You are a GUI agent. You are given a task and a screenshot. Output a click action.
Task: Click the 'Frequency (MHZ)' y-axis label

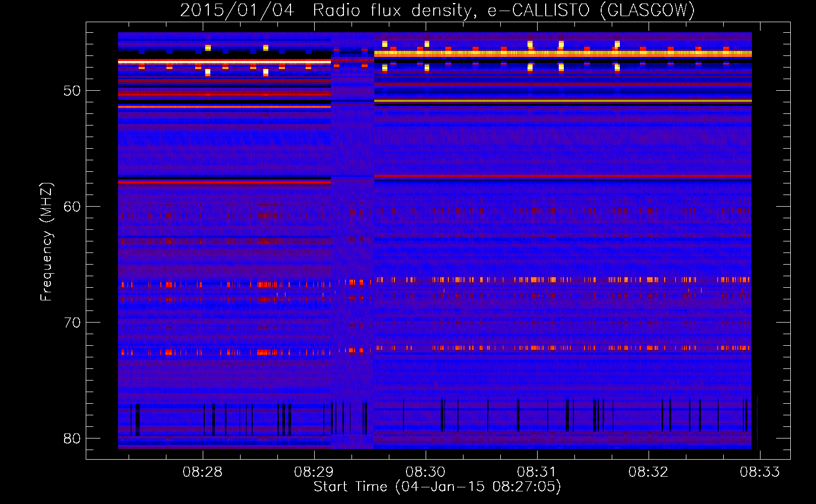[46, 242]
